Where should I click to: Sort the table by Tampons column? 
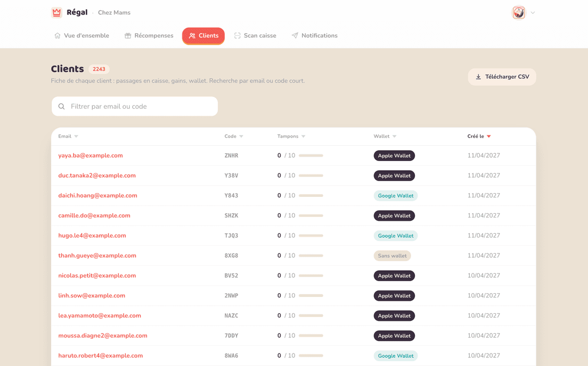pyautogui.click(x=291, y=137)
